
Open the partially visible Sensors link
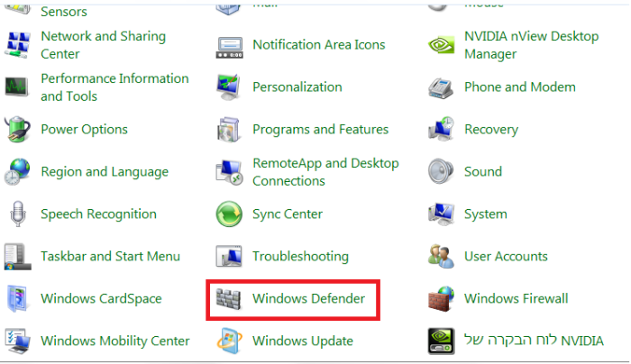tap(64, 11)
